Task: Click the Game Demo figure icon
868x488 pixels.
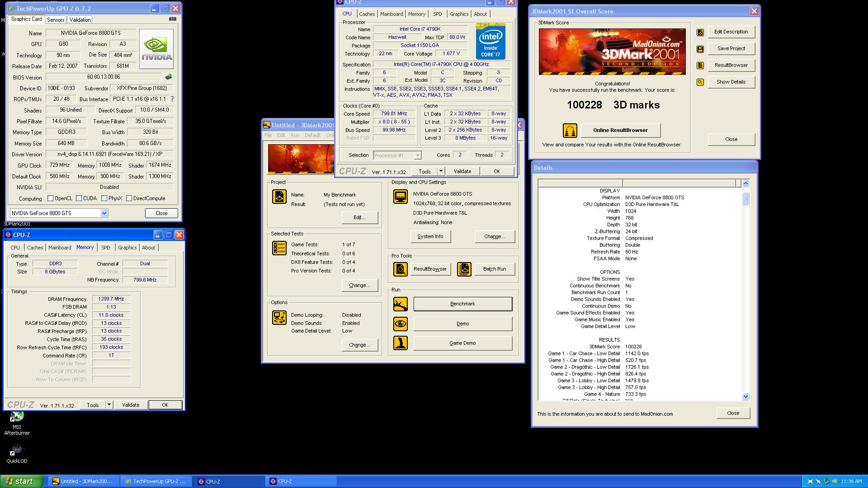Action: point(401,343)
